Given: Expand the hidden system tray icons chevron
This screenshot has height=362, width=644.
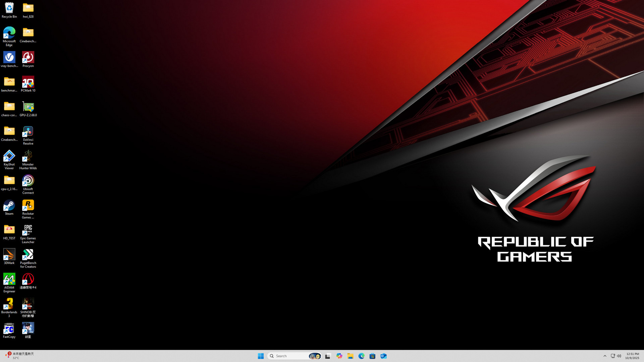Looking at the screenshot, I should point(605,356).
